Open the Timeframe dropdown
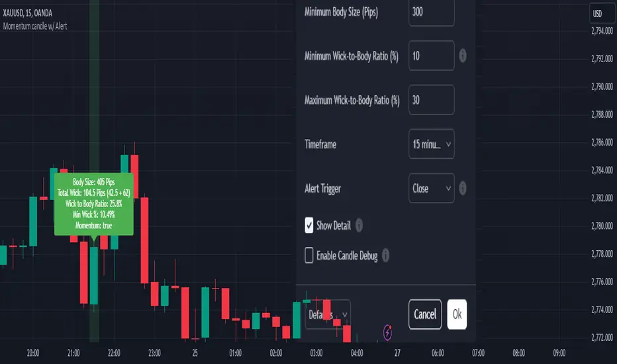 432,144
